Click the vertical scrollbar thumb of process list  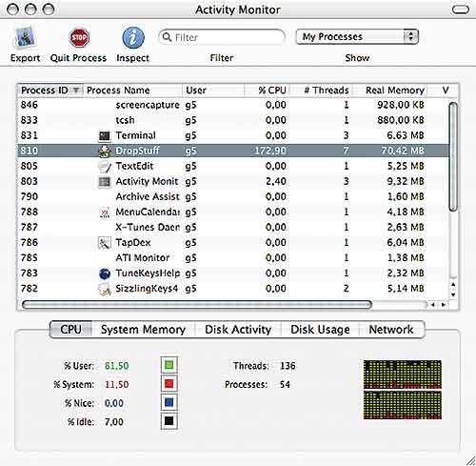click(x=453, y=156)
